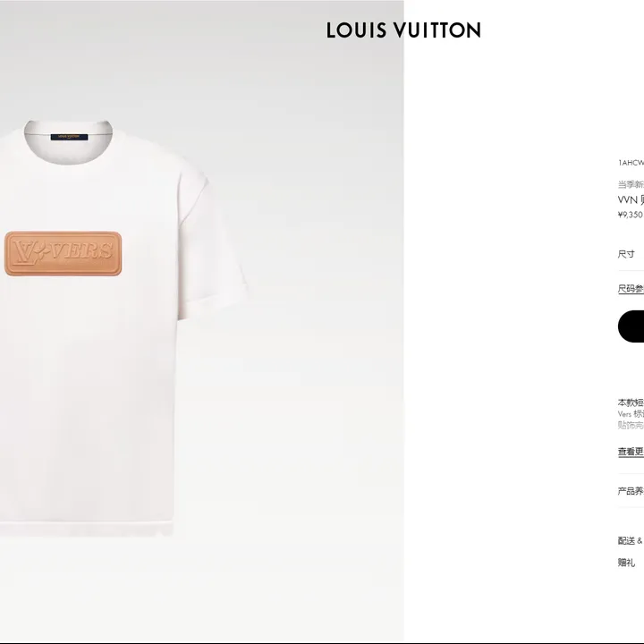Click the T-shirt right sleeve
The height and width of the screenshot is (644, 644).
[x=213, y=242]
